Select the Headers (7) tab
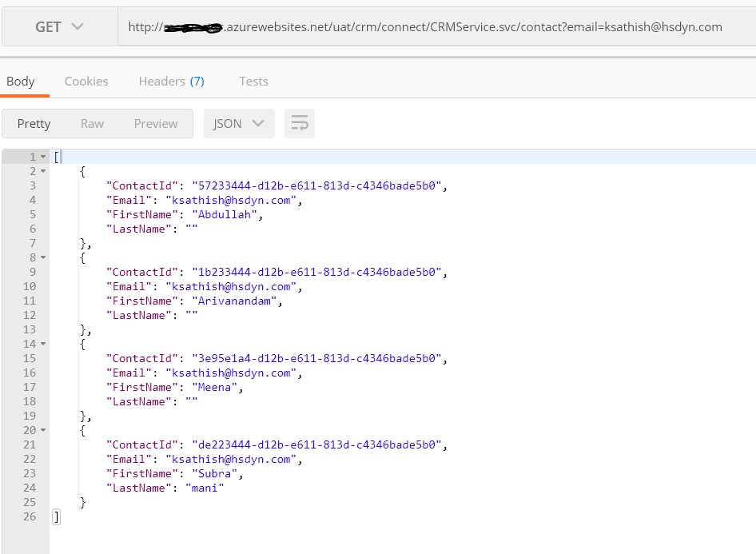This screenshot has height=554, width=756. point(171,81)
